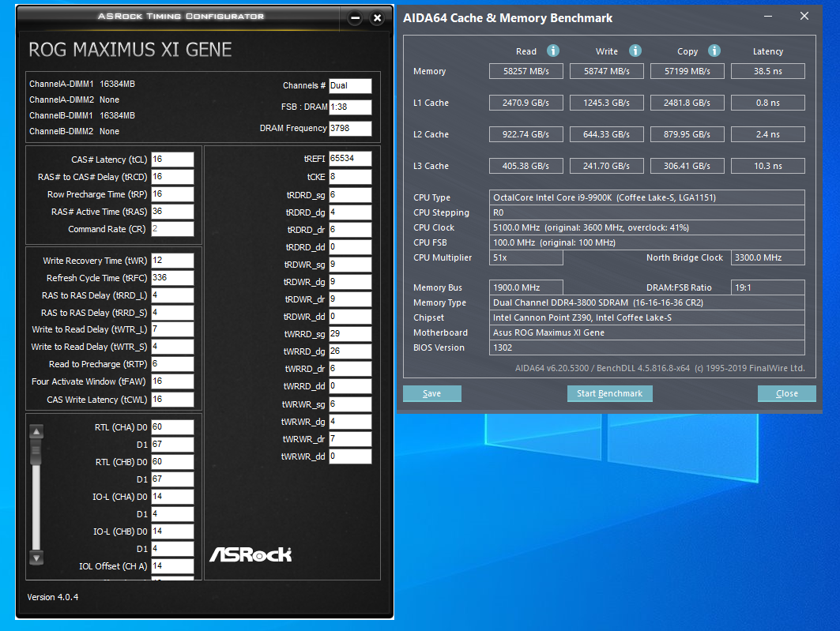Click the L2 Cache Write value 644.33 GB/s

click(x=606, y=134)
